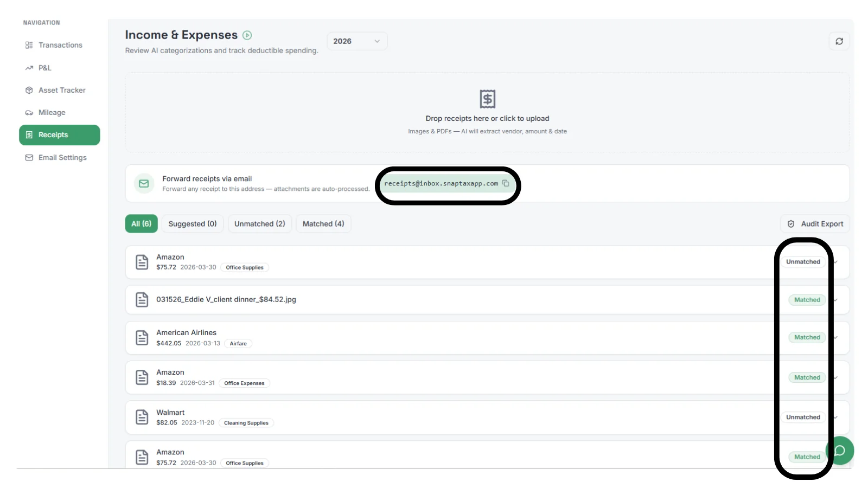
Task: Open the Transactions navigation item
Action: [x=60, y=45]
